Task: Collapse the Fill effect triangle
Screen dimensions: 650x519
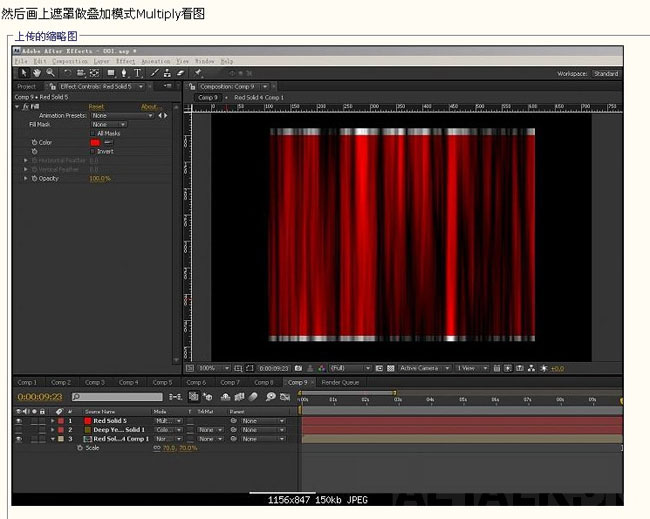Action: tap(17, 107)
